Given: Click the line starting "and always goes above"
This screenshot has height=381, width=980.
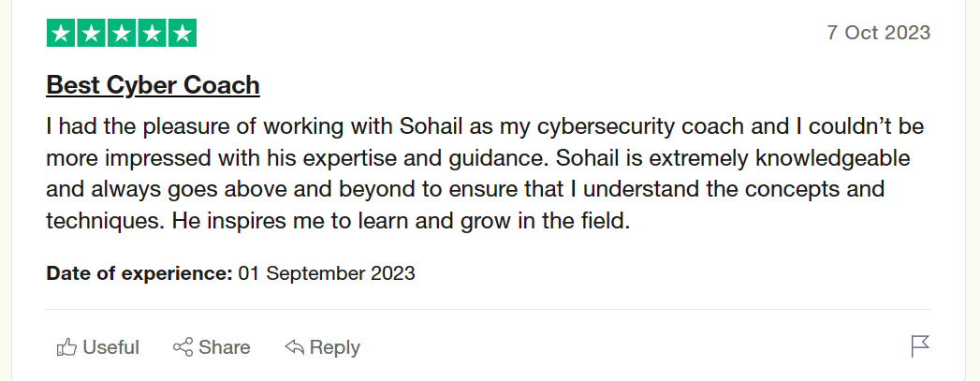Looking at the screenshot, I should [465, 190].
